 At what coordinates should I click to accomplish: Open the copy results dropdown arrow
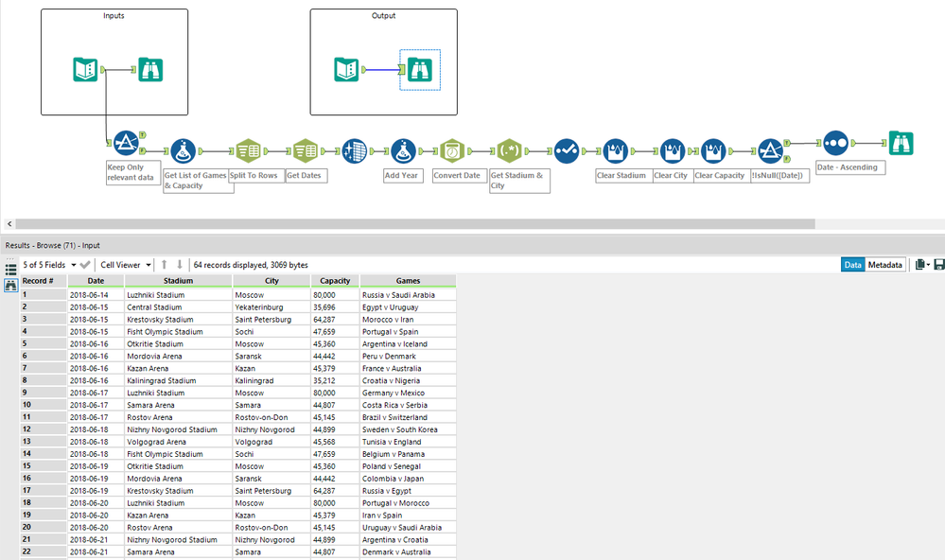tap(928, 265)
